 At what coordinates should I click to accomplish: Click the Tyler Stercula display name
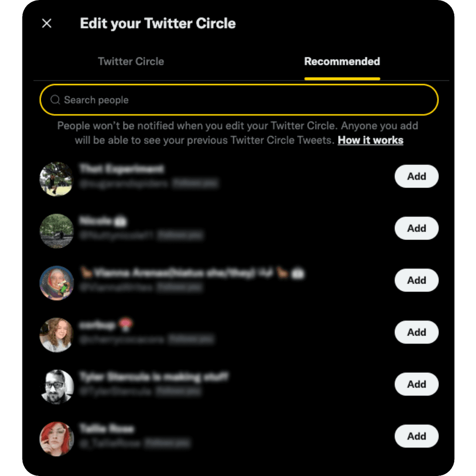click(x=153, y=377)
